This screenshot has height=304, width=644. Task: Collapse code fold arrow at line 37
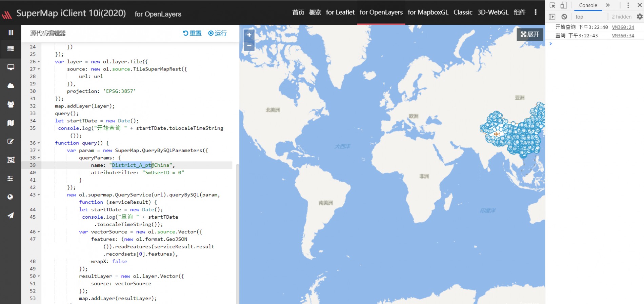tap(39, 150)
